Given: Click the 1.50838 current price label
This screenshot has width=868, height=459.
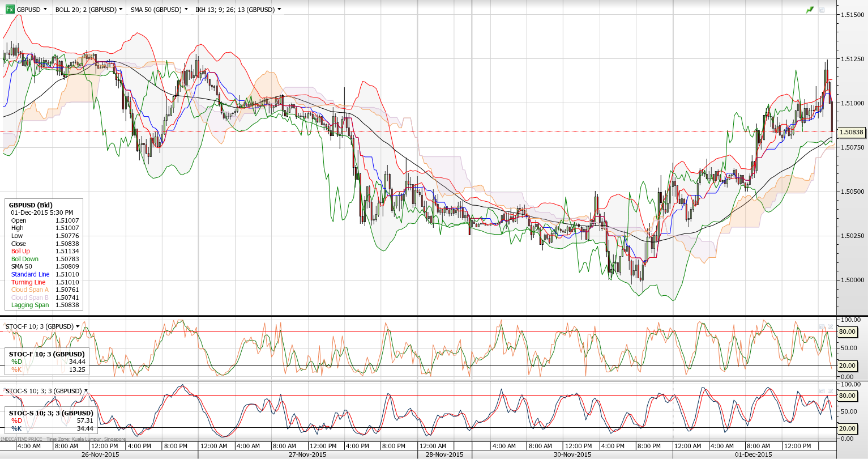Looking at the screenshot, I should pyautogui.click(x=851, y=132).
